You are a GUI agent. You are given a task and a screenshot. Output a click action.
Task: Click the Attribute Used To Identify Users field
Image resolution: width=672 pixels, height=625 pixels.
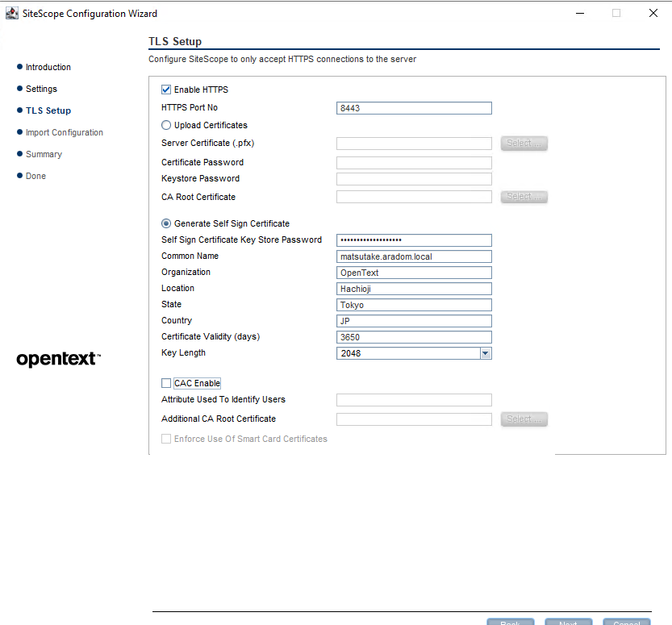click(414, 400)
